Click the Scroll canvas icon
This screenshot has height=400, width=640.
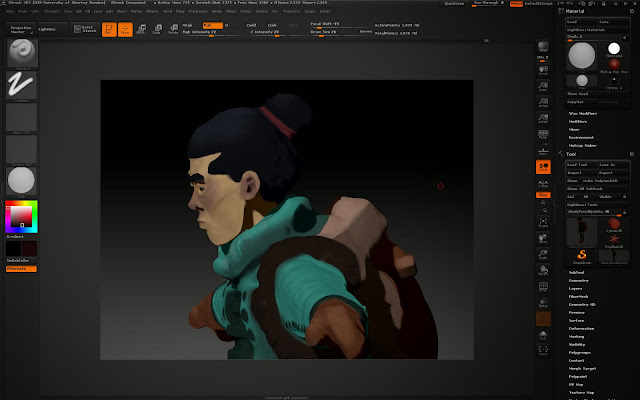[543, 70]
